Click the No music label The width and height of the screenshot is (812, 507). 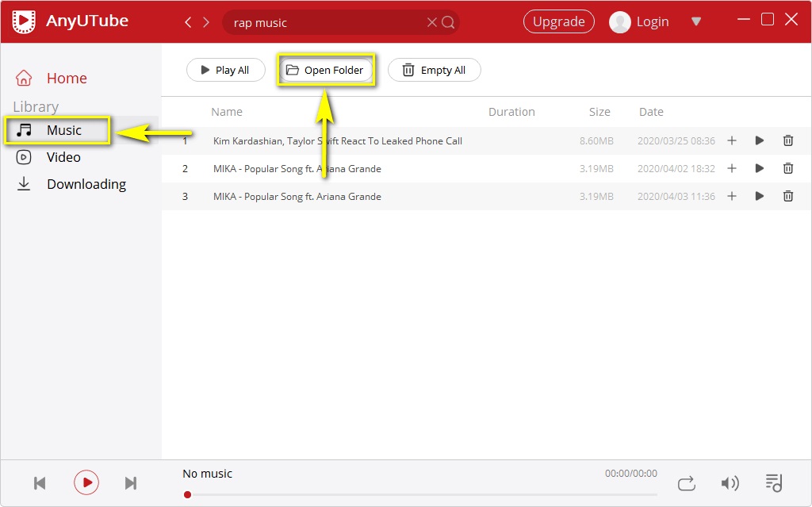(207, 474)
